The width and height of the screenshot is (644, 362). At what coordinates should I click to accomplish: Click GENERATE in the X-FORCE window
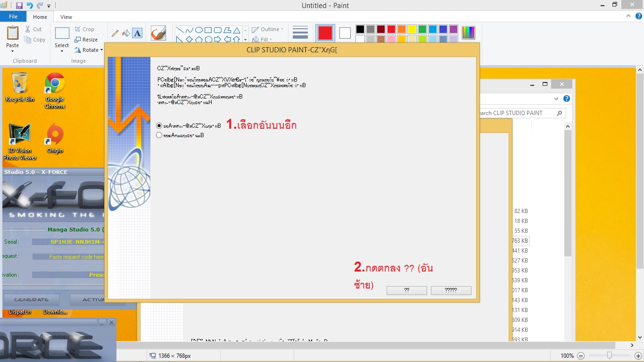point(32,300)
